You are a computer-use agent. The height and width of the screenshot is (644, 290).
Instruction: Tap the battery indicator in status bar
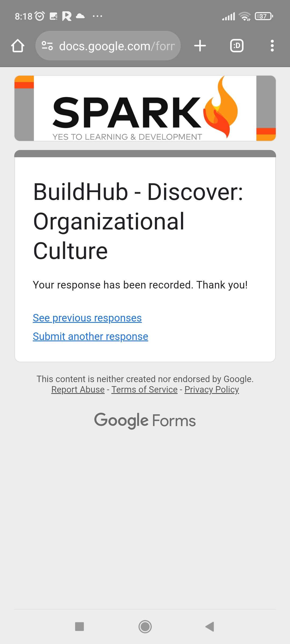[264, 16]
